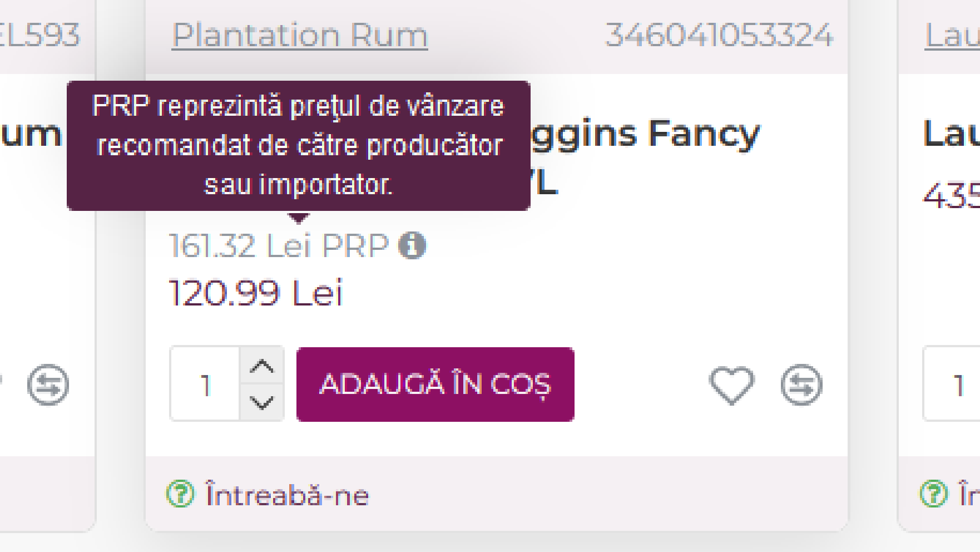
Task: Click ADAUGĂ ÎN COȘ button
Action: click(435, 384)
